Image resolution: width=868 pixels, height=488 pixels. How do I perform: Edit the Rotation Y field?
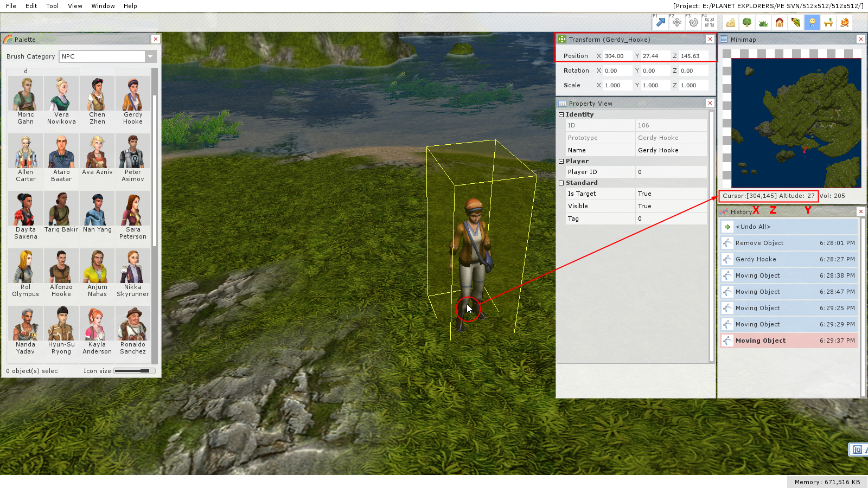click(x=655, y=70)
